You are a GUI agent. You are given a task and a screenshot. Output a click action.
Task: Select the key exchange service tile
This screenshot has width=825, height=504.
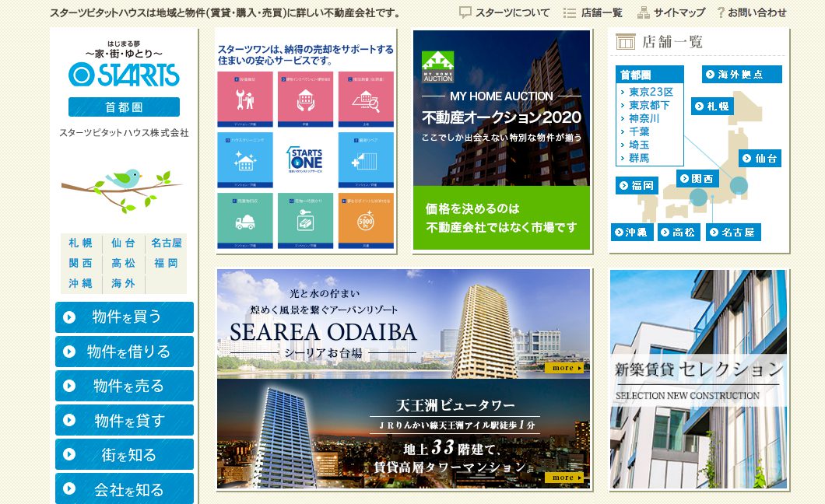(x=304, y=221)
